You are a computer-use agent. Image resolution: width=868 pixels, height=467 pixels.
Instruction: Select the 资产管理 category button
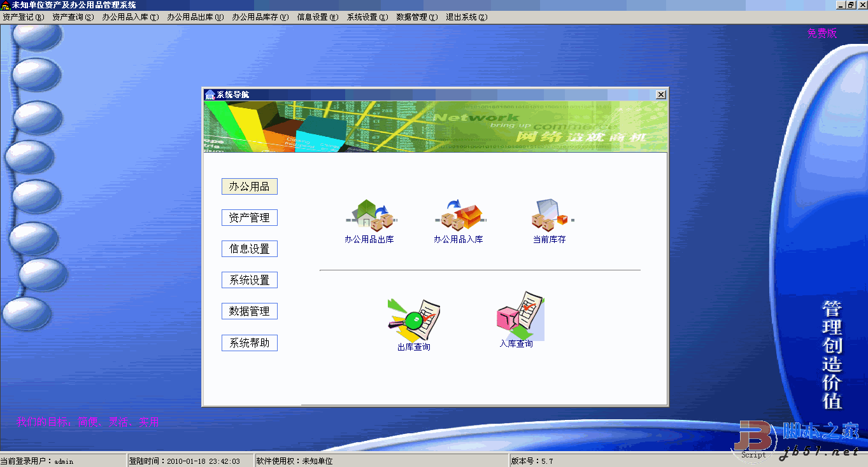pyautogui.click(x=250, y=218)
